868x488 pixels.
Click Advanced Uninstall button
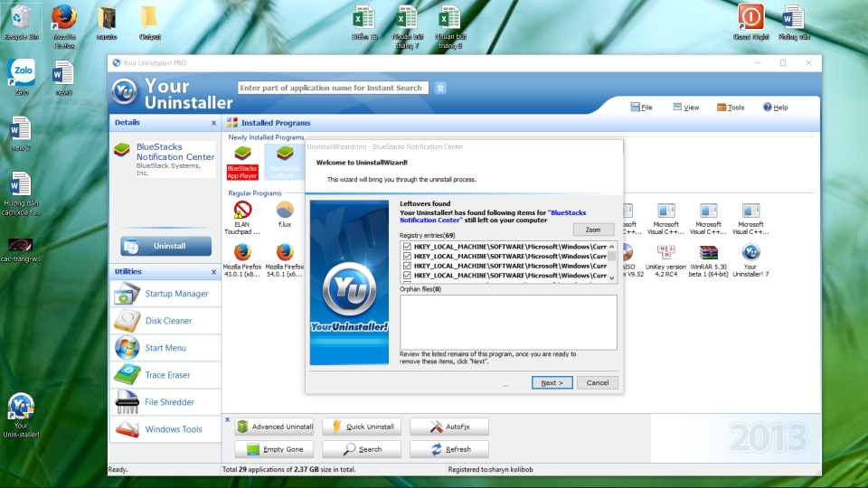pos(274,427)
